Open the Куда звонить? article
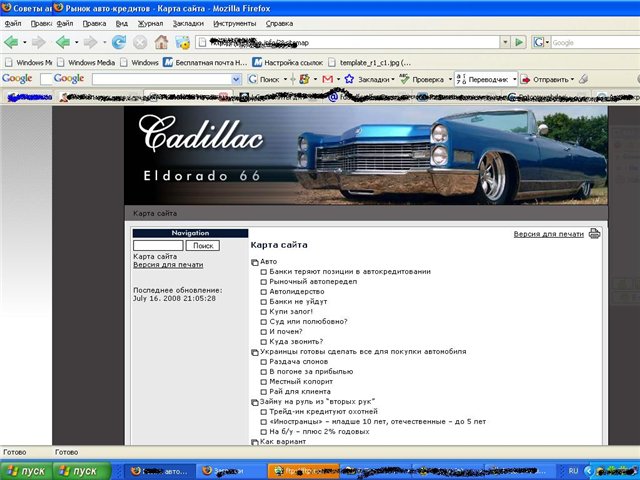 click(x=296, y=342)
